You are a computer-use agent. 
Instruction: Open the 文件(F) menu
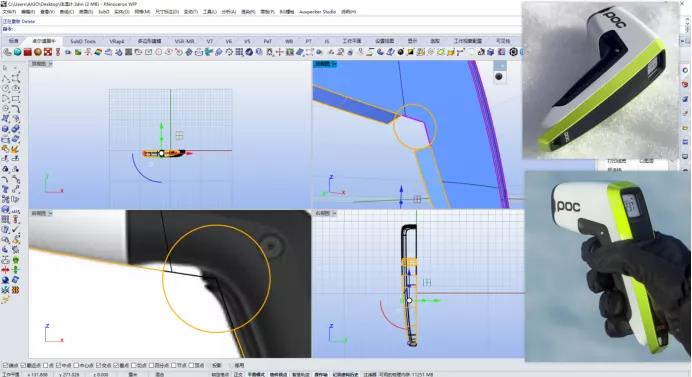pyautogui.click(x=9, y=11)
